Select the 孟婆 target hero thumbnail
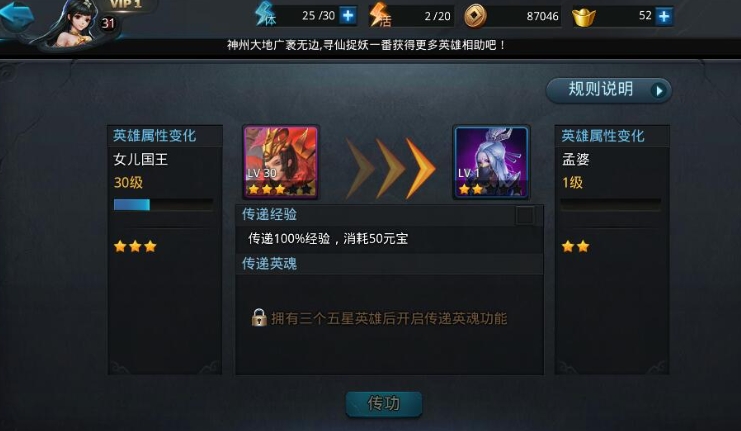This screenshot has height=431, width=741. tap(491, 162)
